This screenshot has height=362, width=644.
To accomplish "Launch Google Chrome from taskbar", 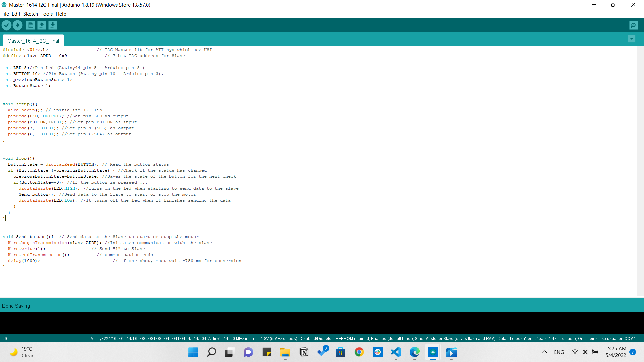I will tap(359, 352).
